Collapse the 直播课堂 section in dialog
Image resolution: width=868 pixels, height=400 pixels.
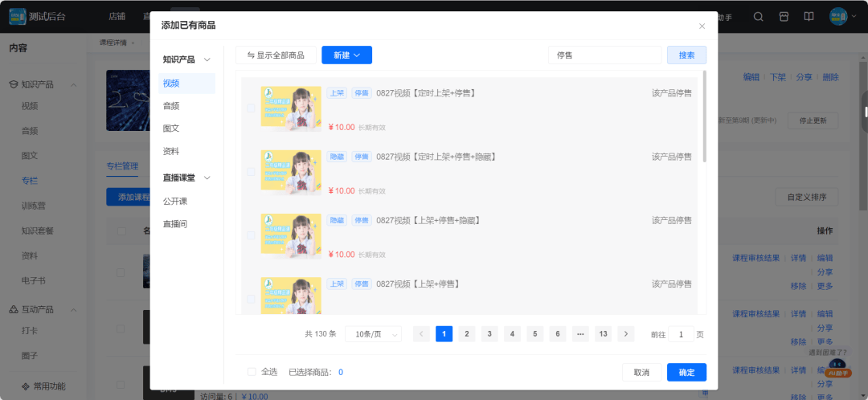(207, 178)
